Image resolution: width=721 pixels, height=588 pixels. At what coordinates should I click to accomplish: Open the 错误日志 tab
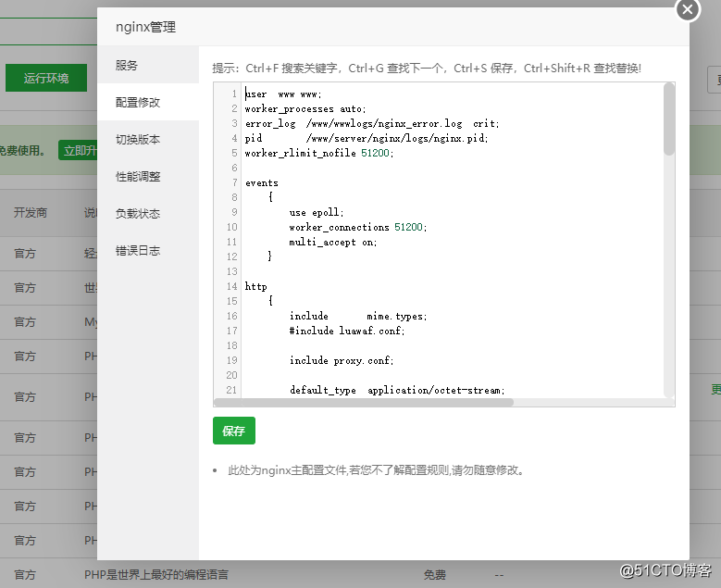148,251
